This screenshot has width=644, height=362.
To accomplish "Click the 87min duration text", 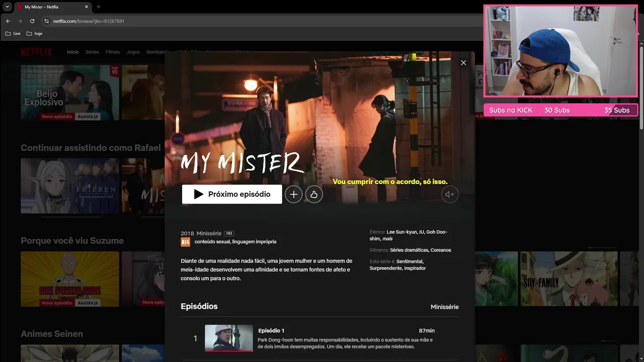I will tap(427, 330).
